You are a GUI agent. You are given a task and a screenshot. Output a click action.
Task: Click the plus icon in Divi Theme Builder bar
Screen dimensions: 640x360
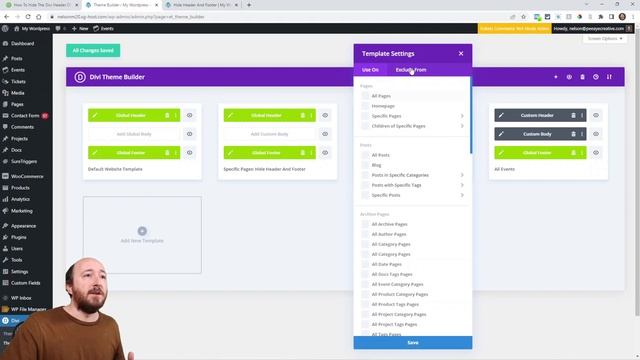click(556, 77)
